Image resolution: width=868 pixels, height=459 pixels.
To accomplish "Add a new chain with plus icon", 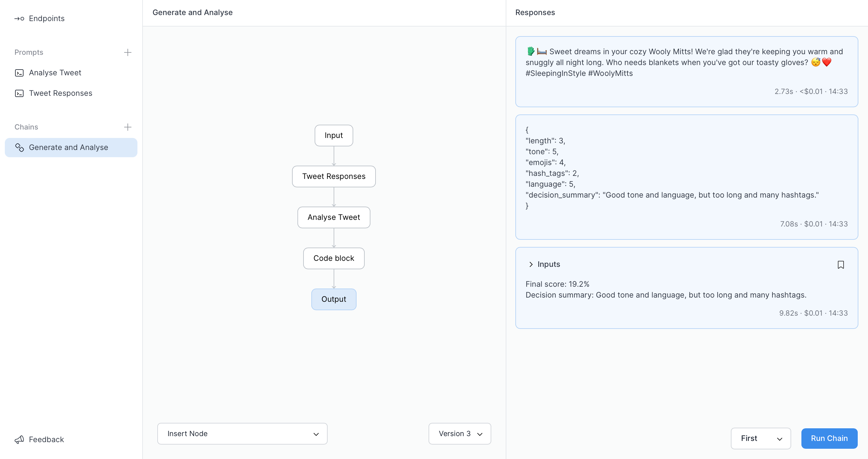I will 128,127.
